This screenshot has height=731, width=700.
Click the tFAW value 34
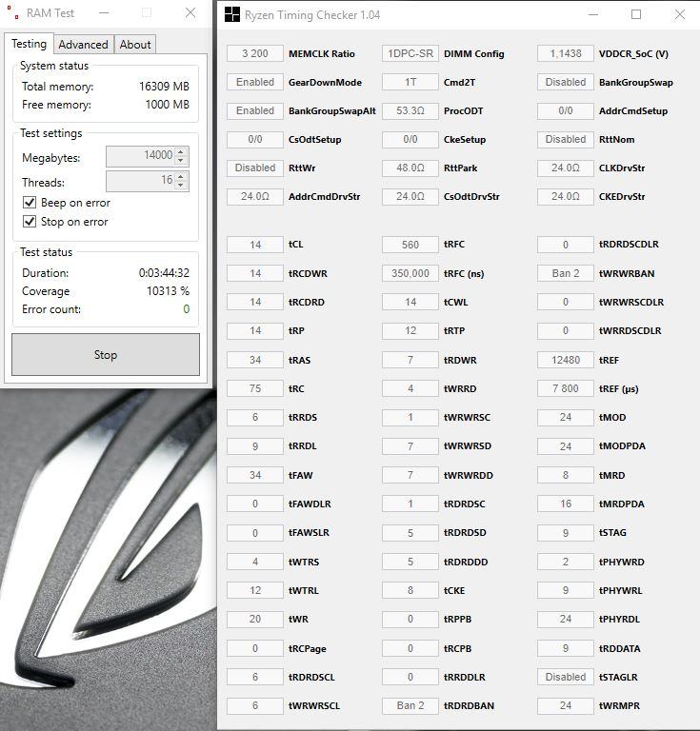pyautogui.click(x=255, y=475)
